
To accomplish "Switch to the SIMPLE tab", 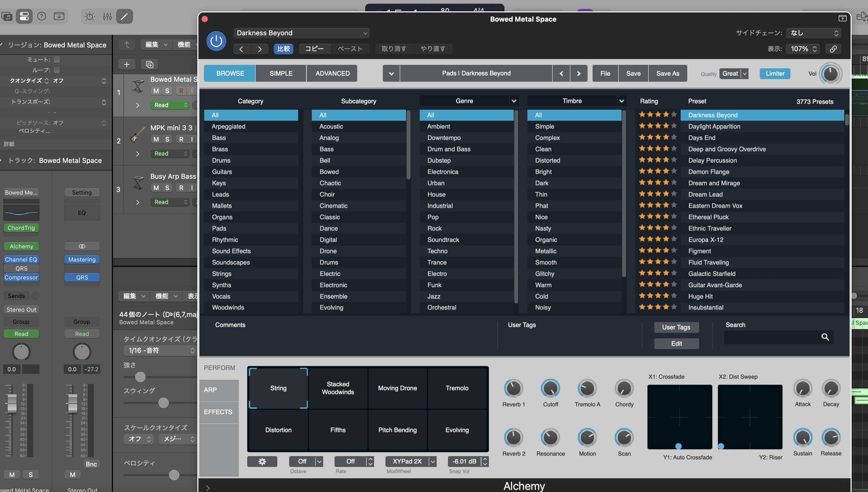I will point(281,73).
